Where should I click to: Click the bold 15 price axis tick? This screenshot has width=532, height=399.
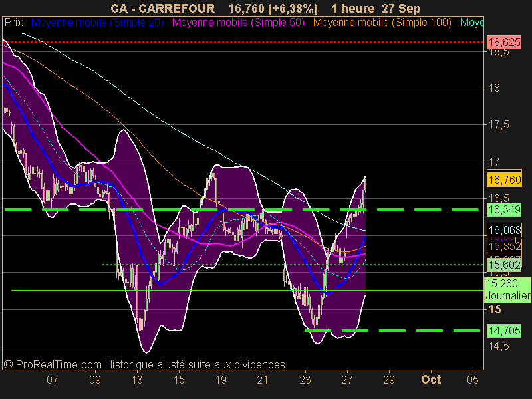click(495, 309)
